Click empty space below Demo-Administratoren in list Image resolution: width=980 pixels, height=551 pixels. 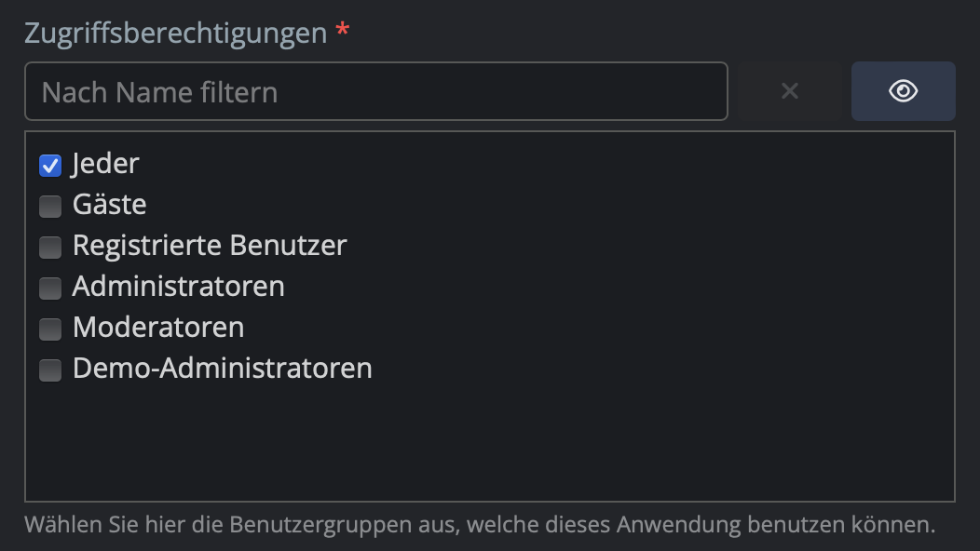pyautogui.click(x=489, y=442)
